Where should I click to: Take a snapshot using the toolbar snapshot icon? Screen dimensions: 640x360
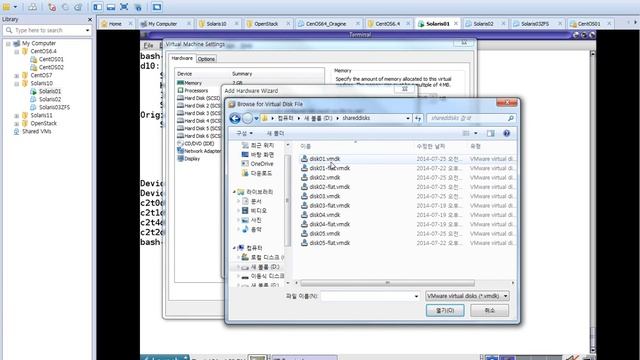coord(52,7)
